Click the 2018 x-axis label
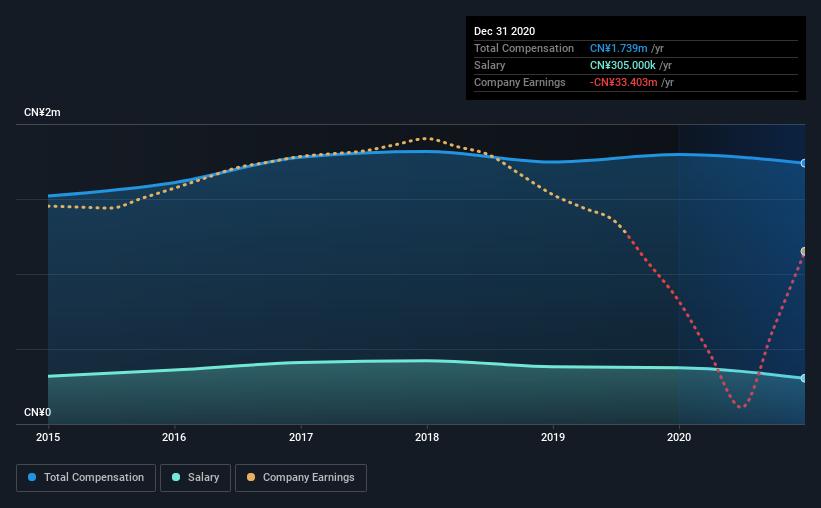 pyautogui.click(x=427, y=437)
